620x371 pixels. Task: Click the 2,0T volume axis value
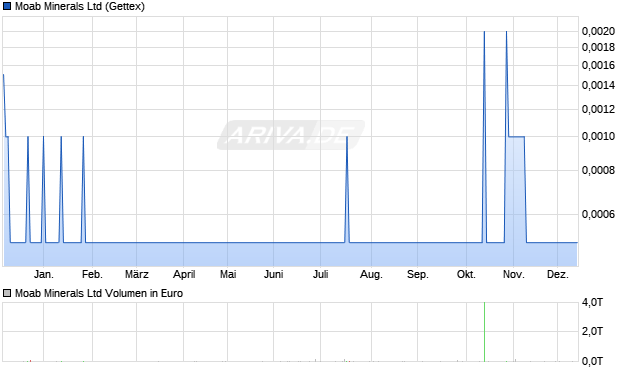point(592,331)
